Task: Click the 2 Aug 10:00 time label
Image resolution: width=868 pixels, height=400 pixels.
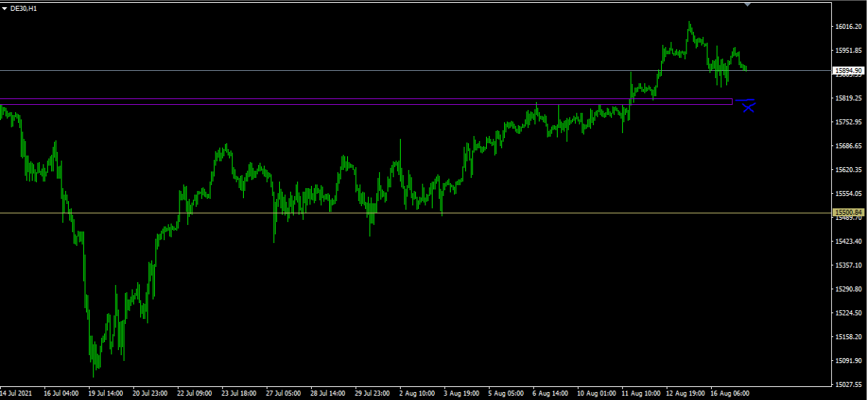Action: [417, 394]
